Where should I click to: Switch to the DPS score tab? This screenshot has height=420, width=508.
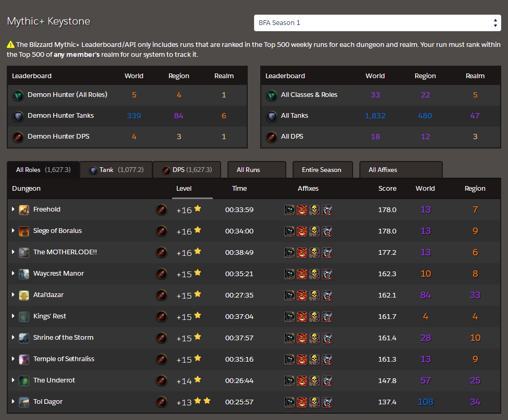pos(187,170)
